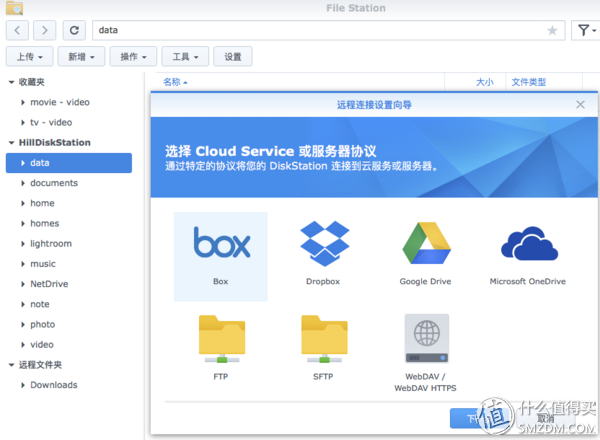Click the 取消 cancel button
The height and width of the screenshot is (440, 600).
545,418
